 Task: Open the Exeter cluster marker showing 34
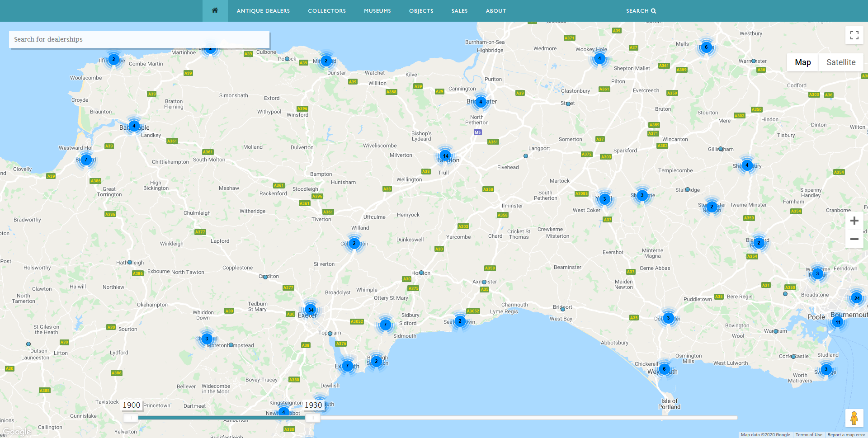click(x=310, y=310)
